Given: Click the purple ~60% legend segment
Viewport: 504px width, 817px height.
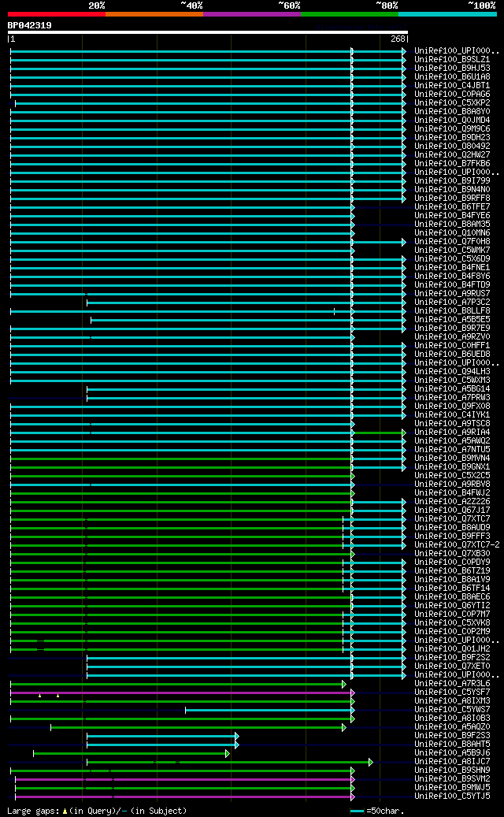Looking at the screenshot, I should click(252, 14).
